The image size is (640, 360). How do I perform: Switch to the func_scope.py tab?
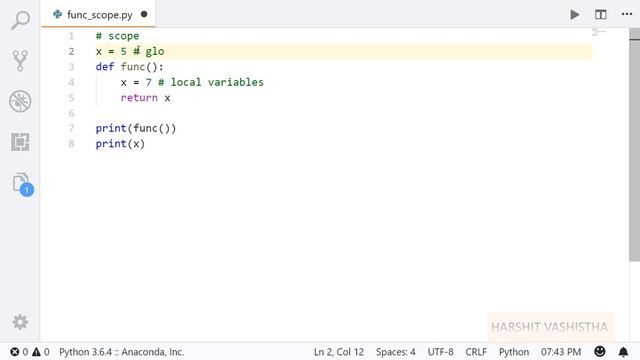[x=98, y=15]
